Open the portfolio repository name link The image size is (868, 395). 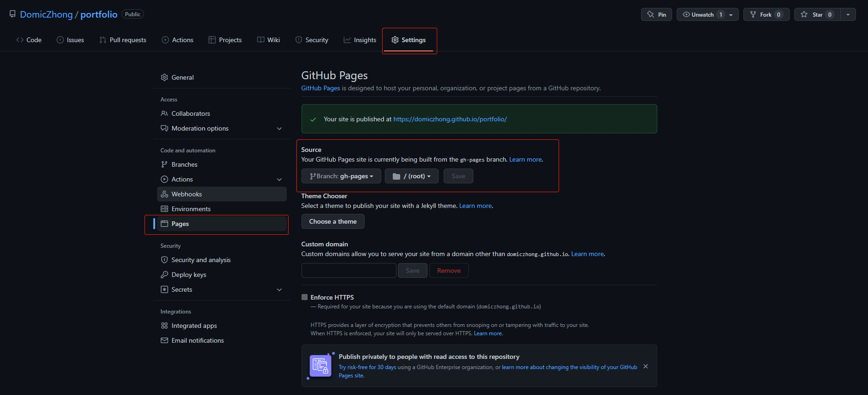[x=99, y=14]
